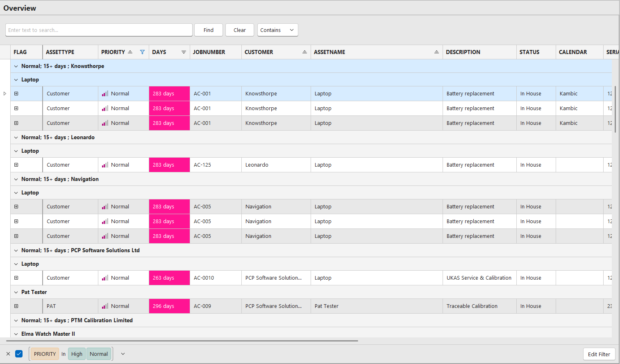The height and width of the screenshot is (364, 620).
Task: Sort by the JOBNUMBER column header
Action: (x=216, y=52)
